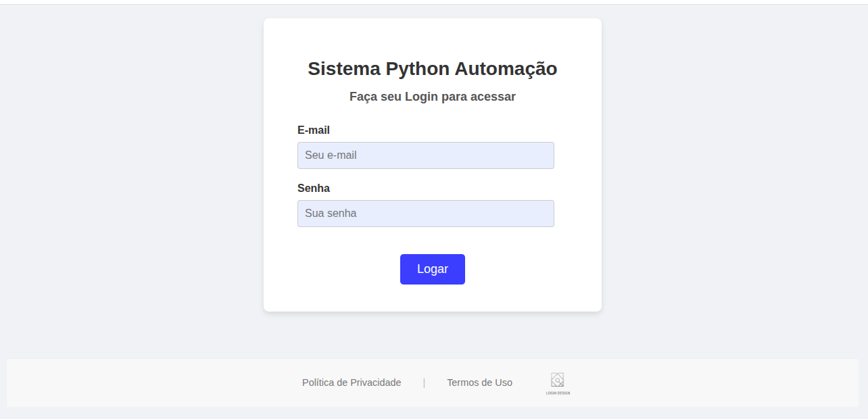The width and height of the screenshot is (868, 419).
Task: Click the Sua senha password field
Action: (426, 214)
